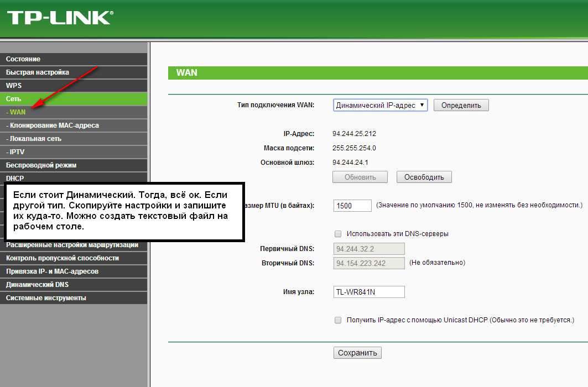Open Быстрая настройка in sidebar
Viewport: 588px width, 387px height.
tap(74, 72)
